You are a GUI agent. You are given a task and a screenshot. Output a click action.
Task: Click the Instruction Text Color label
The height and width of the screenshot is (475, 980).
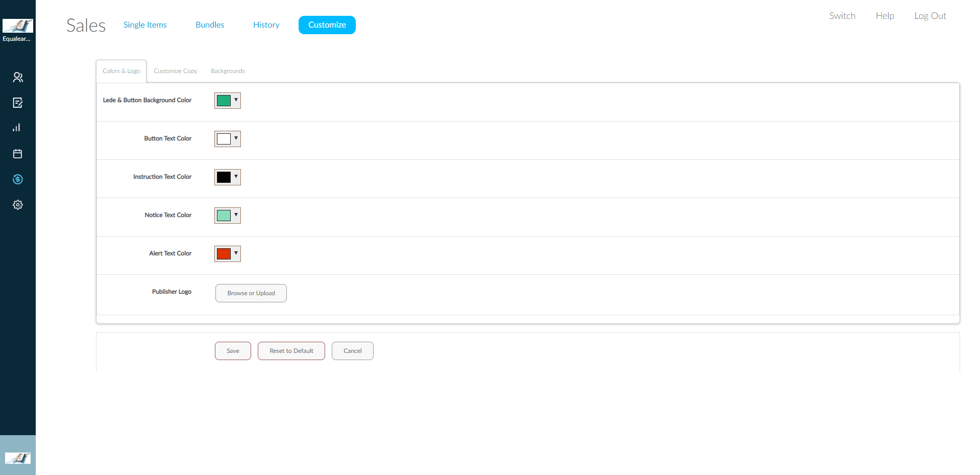(x=162, y=177)
